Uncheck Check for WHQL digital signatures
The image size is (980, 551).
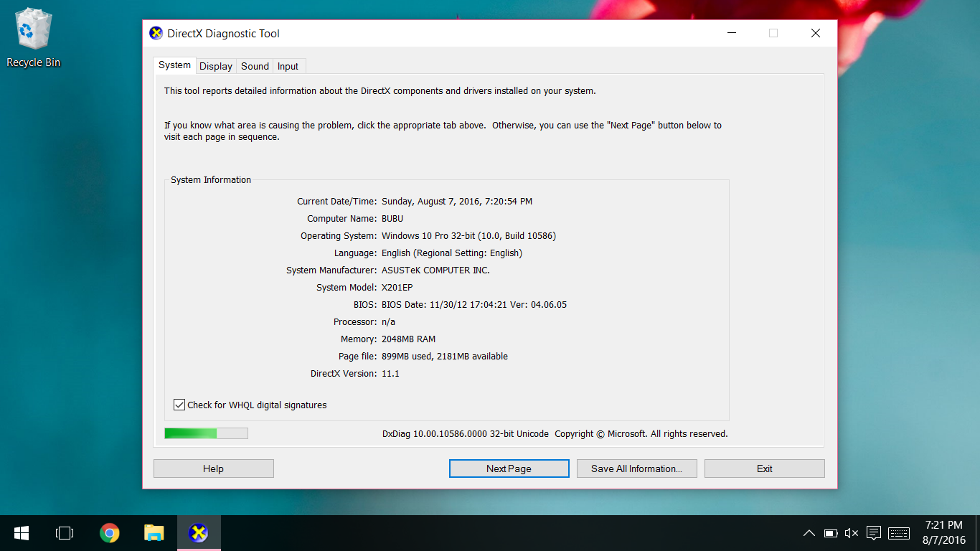179,405
